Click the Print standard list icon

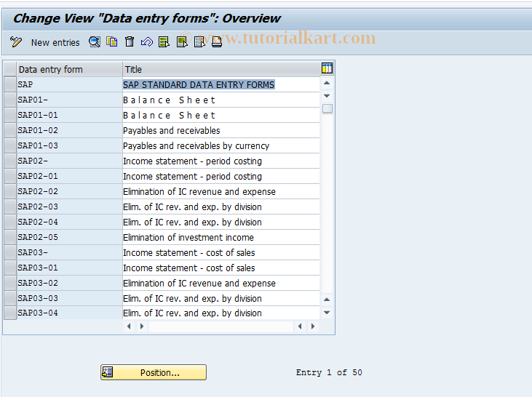pyautogui.click(x=217, y=42)
